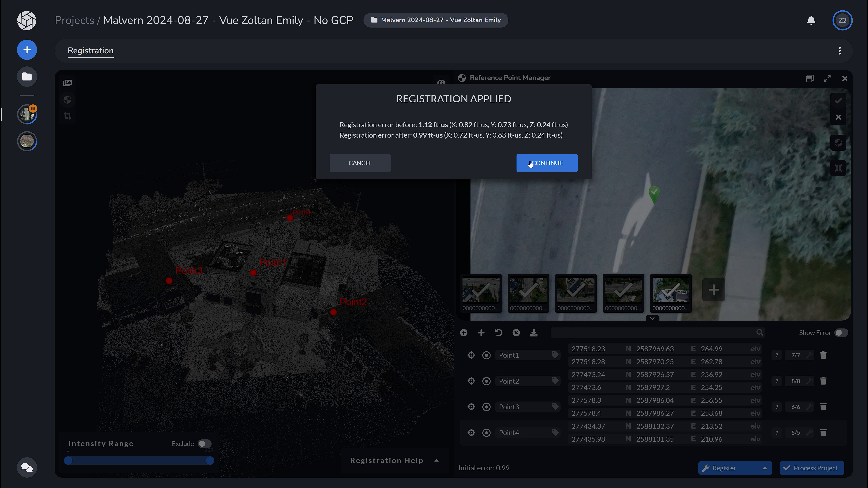Click the export/download icon in Reference Point Manager

(x=534, y=332)
